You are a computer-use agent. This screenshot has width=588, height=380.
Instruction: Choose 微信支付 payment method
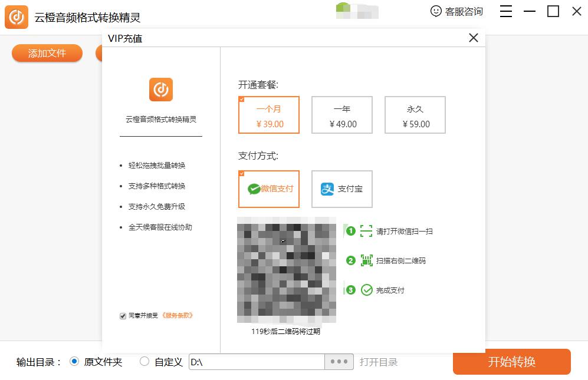point(269,189)
